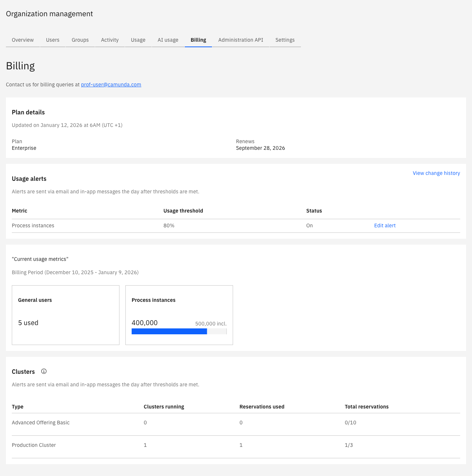Click the 'On' status value
This screenshot has width=472, height=476.
click(309, 225)
